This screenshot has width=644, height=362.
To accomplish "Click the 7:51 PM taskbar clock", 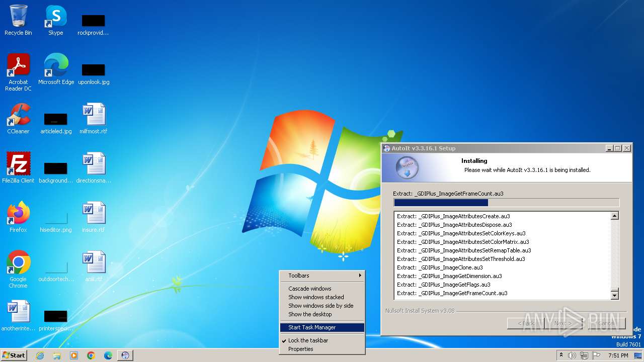I will 617,355.
